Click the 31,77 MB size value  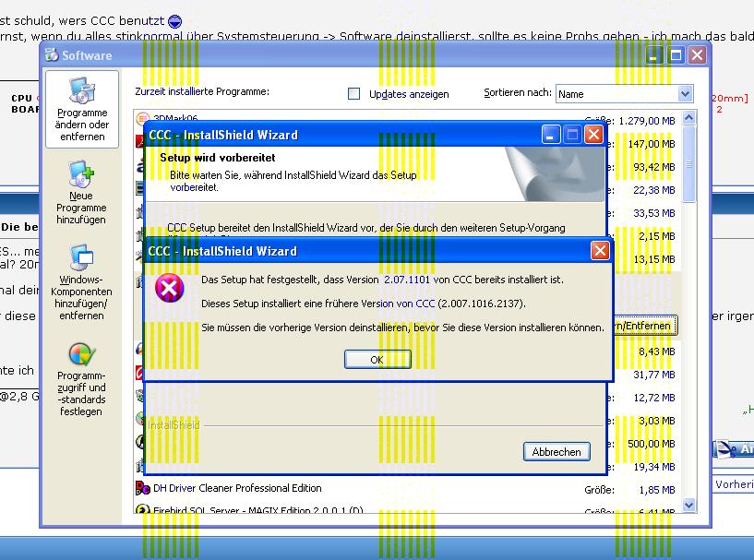tap(654, 375)
